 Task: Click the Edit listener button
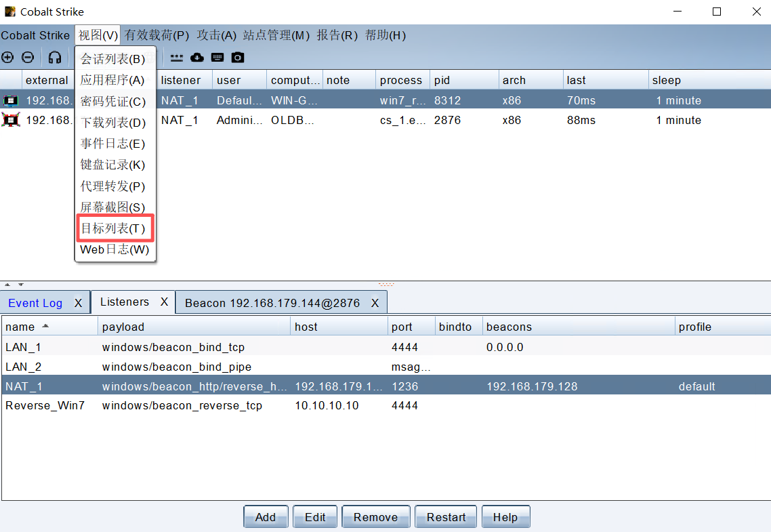[x=315, y=517]
